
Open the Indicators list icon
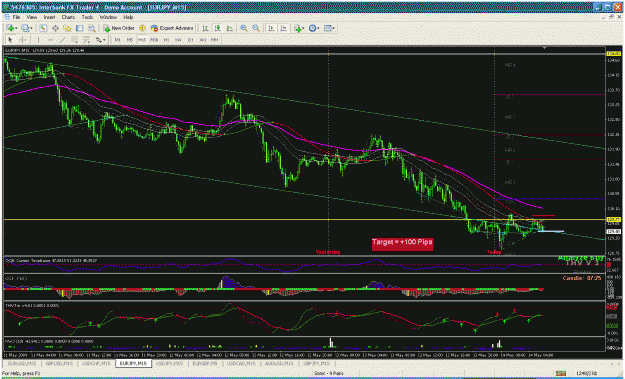click(298, 28)
